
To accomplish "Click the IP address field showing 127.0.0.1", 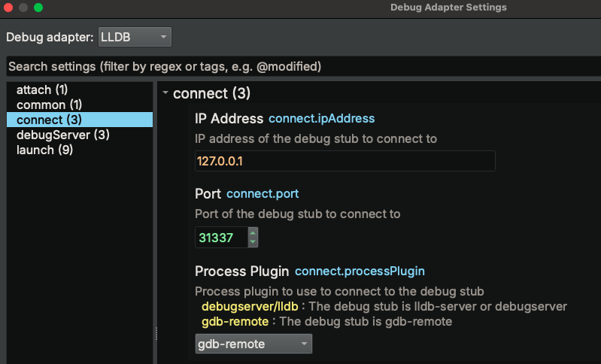I will click(x=345, y=161).
